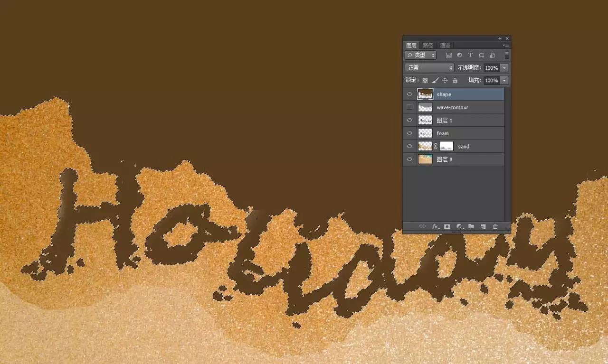This screenshot has width=608, height=364.
Task: Click the new layer icon
Action: [x=483, y=227]
